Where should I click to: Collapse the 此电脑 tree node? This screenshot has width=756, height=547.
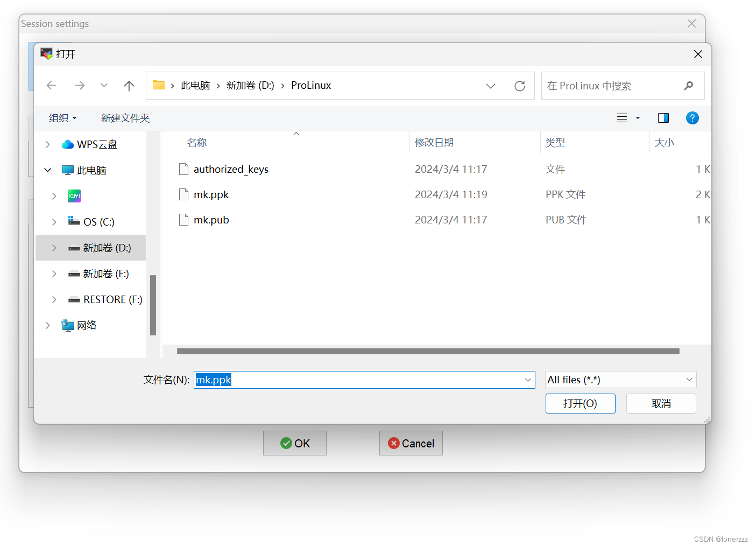tap(47, 170)
